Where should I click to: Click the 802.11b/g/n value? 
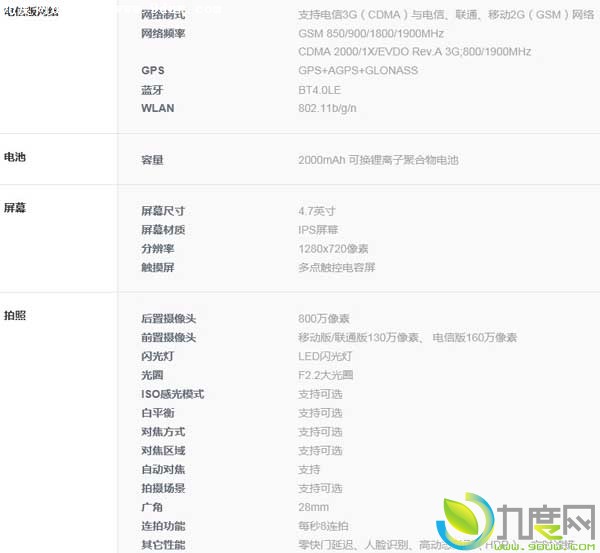327,108
